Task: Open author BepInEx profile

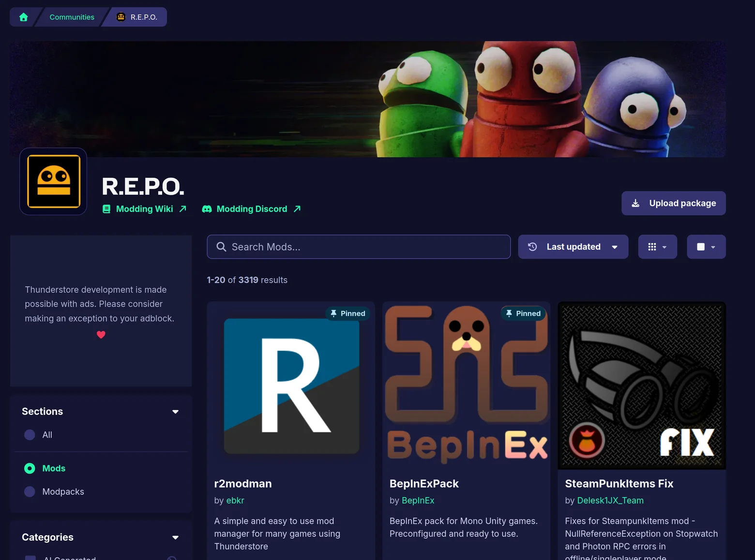Action: [418, 501]
